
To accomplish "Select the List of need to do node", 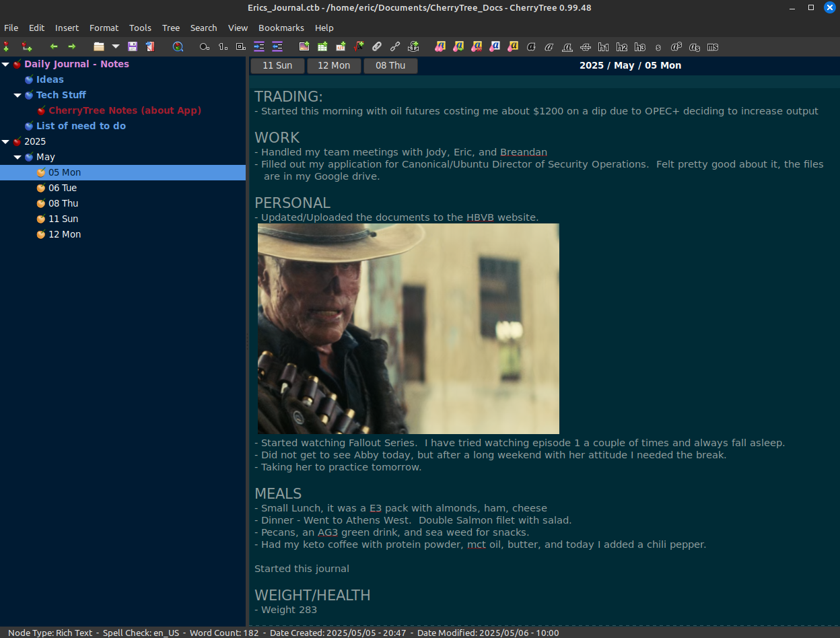I will coord(81,126).
